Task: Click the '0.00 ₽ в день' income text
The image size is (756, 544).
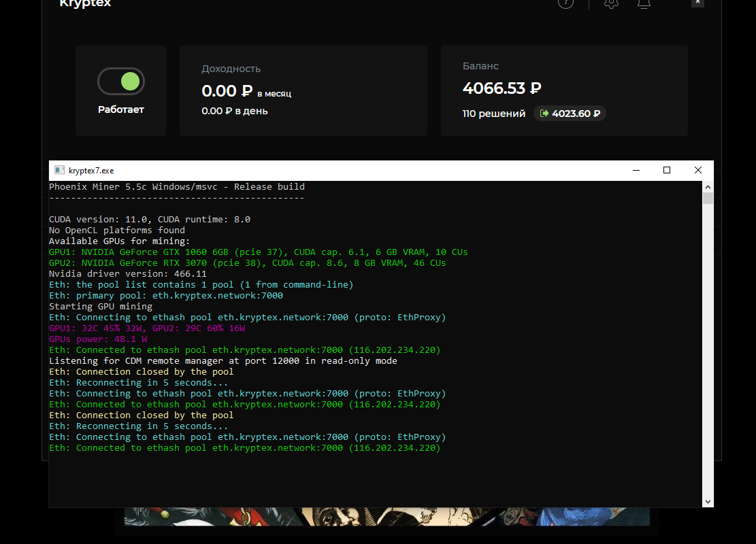Action: [234, 111]
